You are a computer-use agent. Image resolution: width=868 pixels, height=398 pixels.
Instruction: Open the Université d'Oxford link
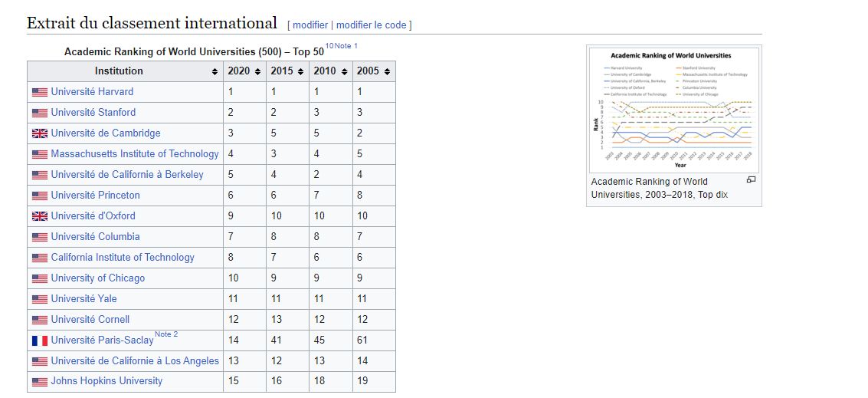93,215
